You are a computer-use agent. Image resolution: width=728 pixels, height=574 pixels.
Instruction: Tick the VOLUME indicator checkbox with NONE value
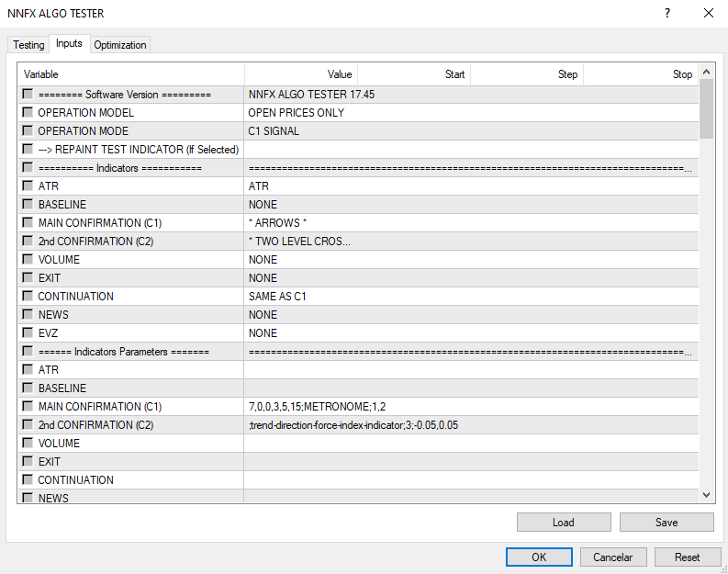tap(28, 259)
